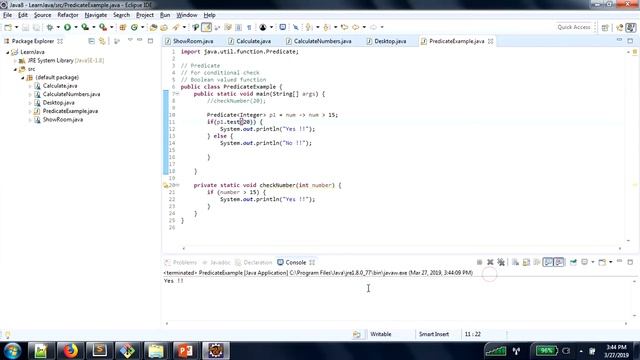Run the program with the green Run button
The image size is (640, 360).
[x=67, y=27]
